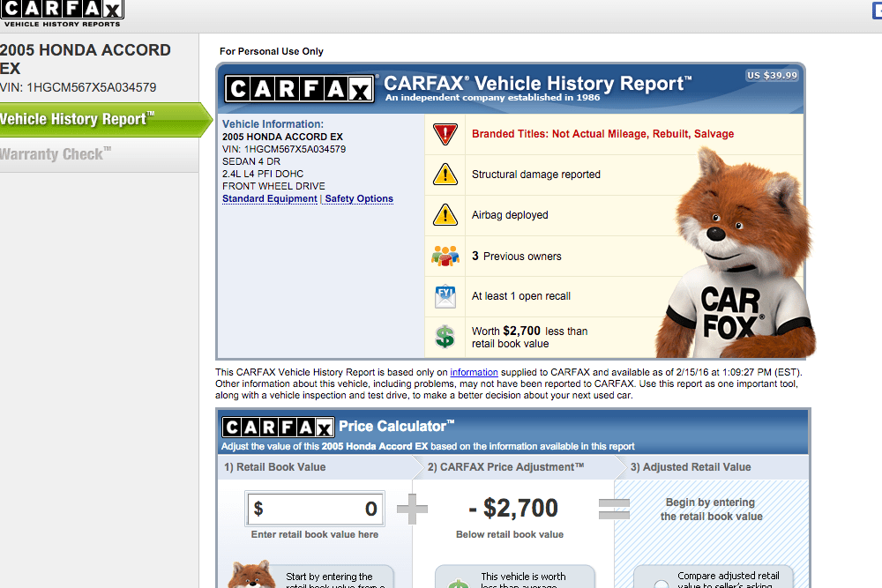Click the 'For Personal Use Only' text
The width and height of the screenshot is (882, 588).
pyautogui.click(x=271, y=51)
